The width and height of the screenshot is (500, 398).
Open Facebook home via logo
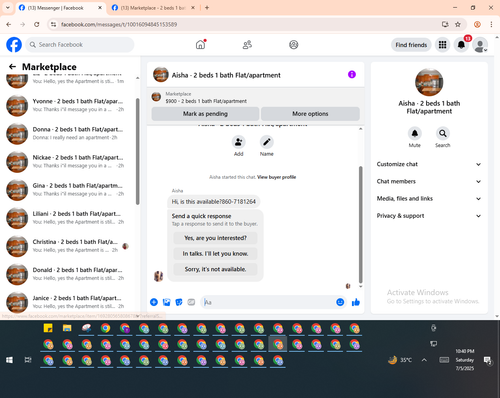[x=14, y=45]
